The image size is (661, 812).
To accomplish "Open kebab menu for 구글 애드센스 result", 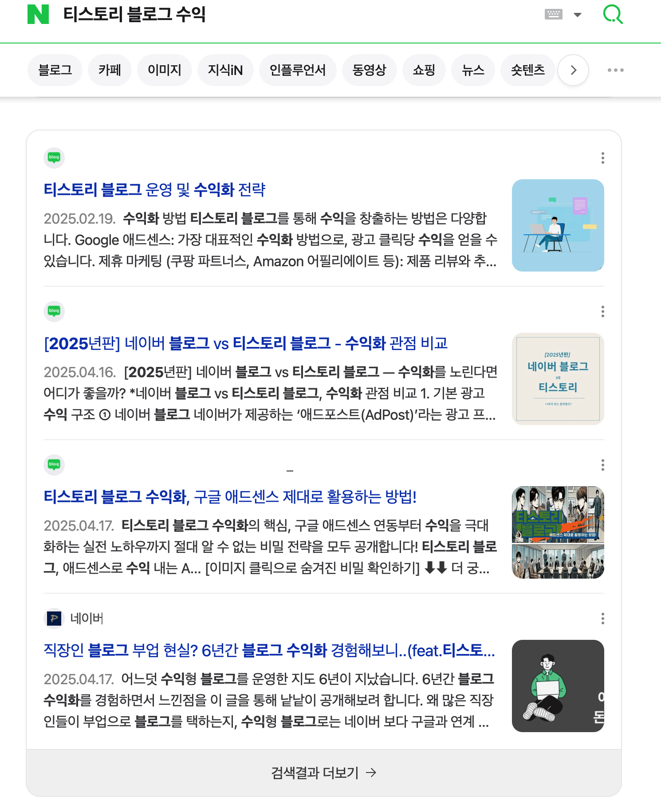I will click(602, 465).
